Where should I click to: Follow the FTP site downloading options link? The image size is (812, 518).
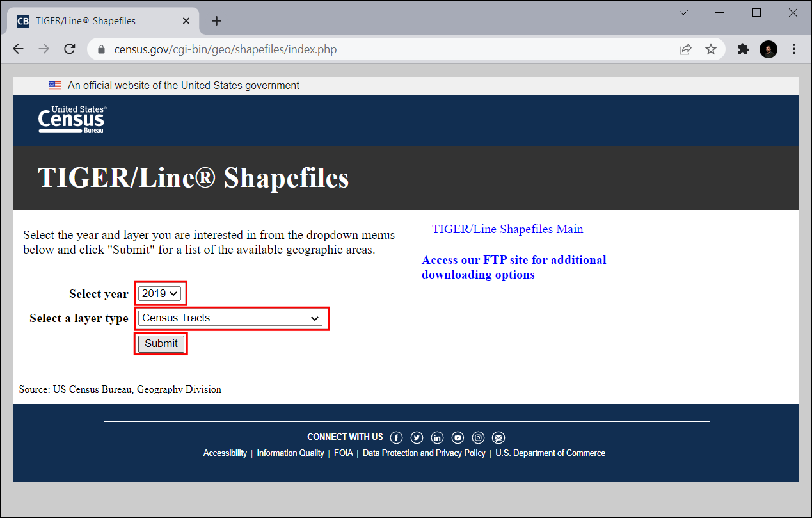(x=514, y=267)
